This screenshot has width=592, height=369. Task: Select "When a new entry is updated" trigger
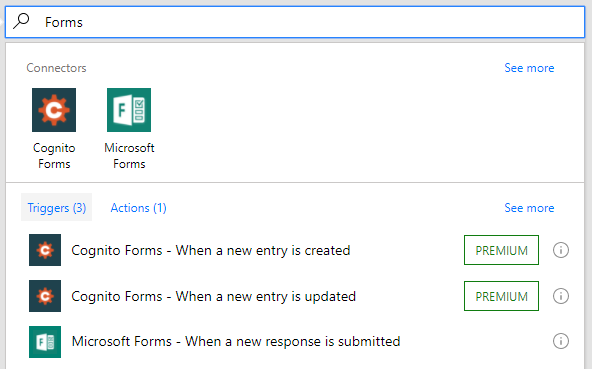click(213, 296)
